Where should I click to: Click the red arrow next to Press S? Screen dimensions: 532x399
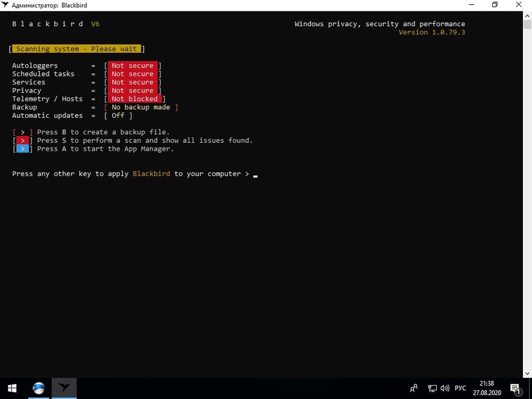tap(22, 140)
